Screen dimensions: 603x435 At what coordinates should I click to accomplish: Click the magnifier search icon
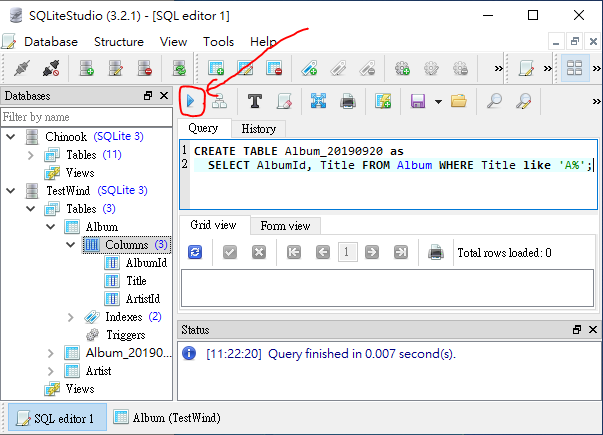point(494,102)
